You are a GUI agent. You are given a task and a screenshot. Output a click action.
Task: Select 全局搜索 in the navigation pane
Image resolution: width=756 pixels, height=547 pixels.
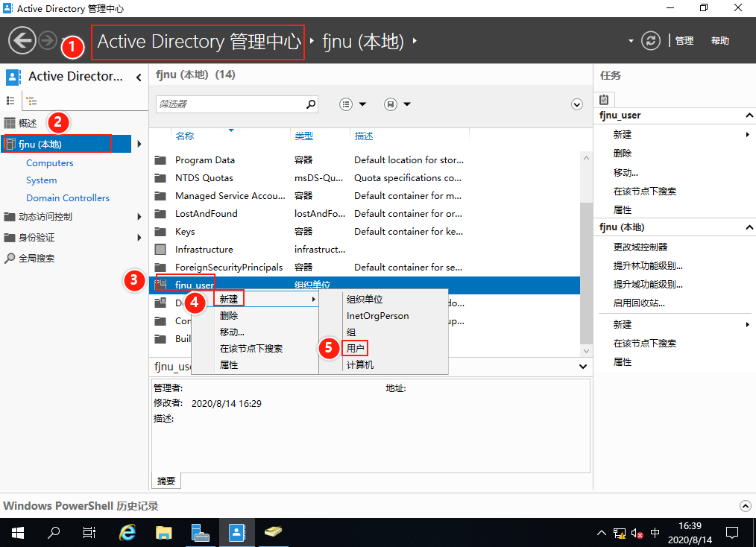coord(37,259)
